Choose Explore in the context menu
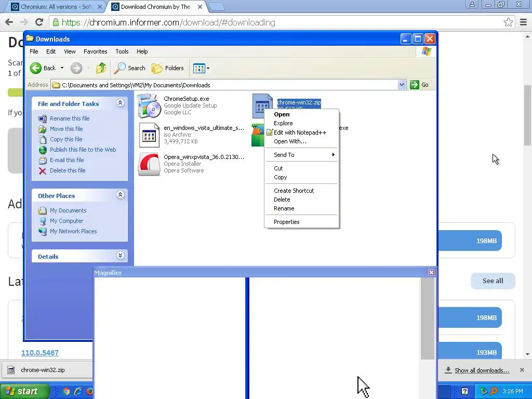532x399 pixels. point(302,123)
